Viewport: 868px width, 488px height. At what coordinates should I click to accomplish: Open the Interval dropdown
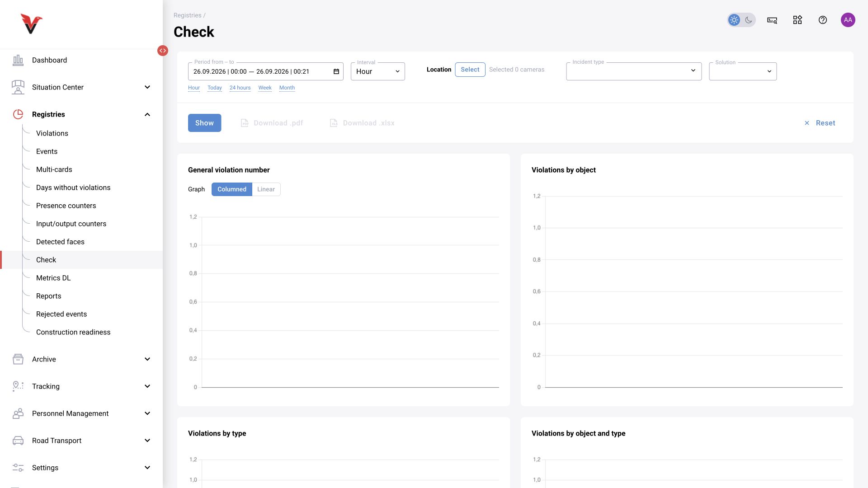(x=378, y=71)
